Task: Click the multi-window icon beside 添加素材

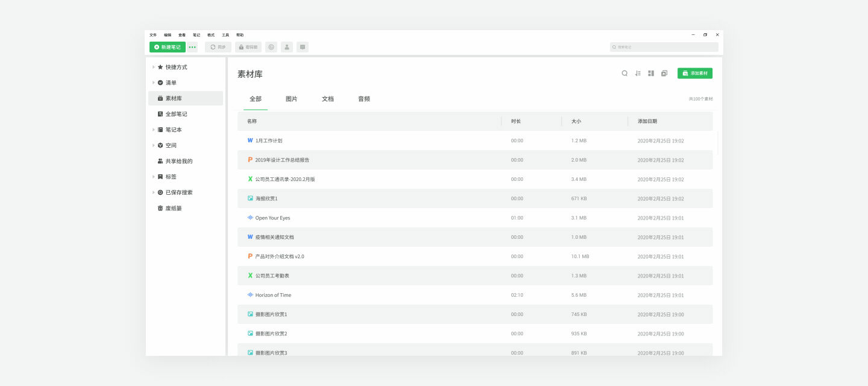Action: point(664,73)
